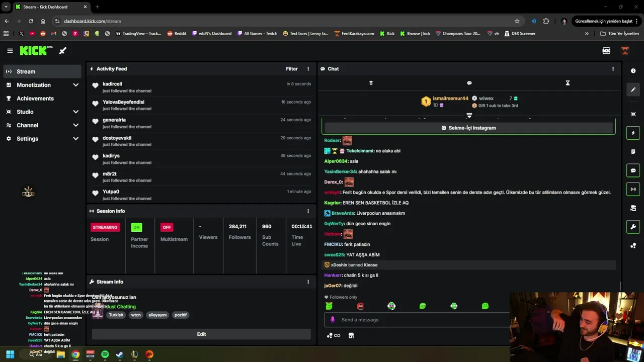This screenshot has height=362, width=644.
Task: Open All Games - Twitch bookmark
Action: coord(257,34)
